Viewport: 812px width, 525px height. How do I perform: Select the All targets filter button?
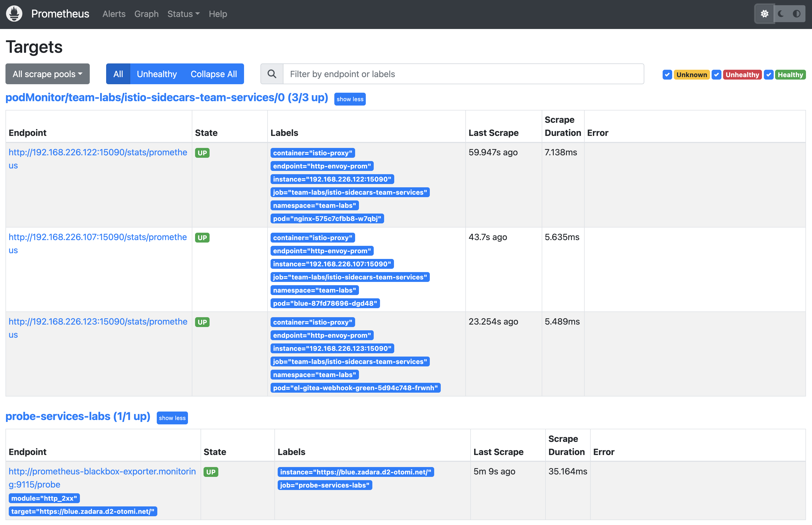point(118,74)
